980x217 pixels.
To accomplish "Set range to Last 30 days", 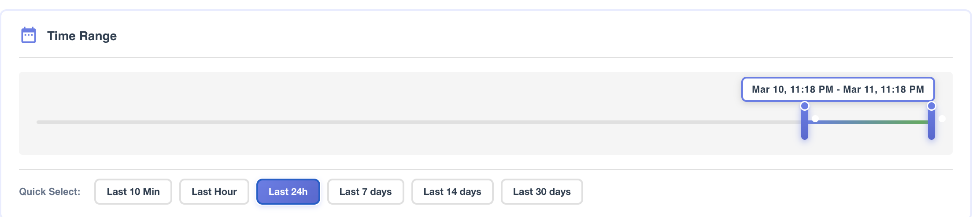I will pyautogui.click(x=542, y=191).
